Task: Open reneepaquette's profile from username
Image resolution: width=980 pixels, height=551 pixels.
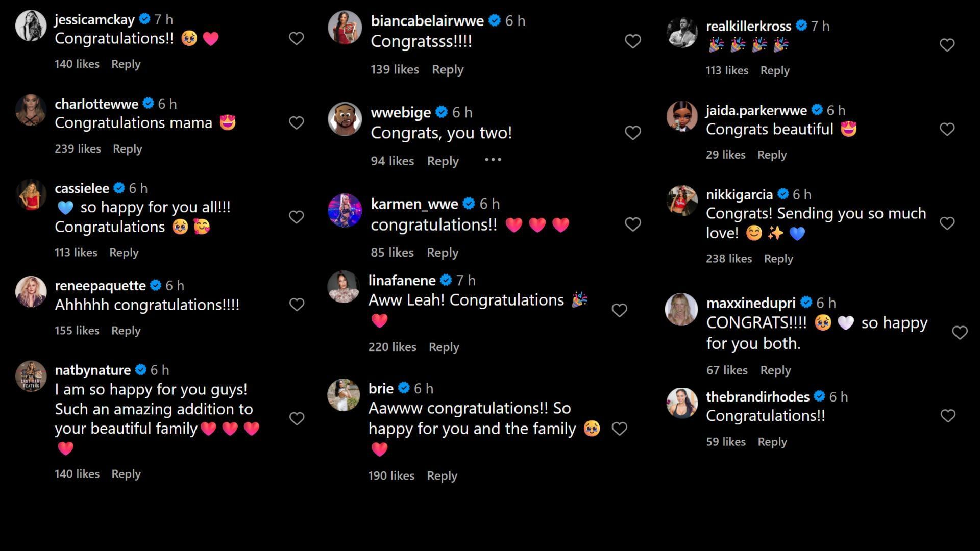Action: [100, 286]
